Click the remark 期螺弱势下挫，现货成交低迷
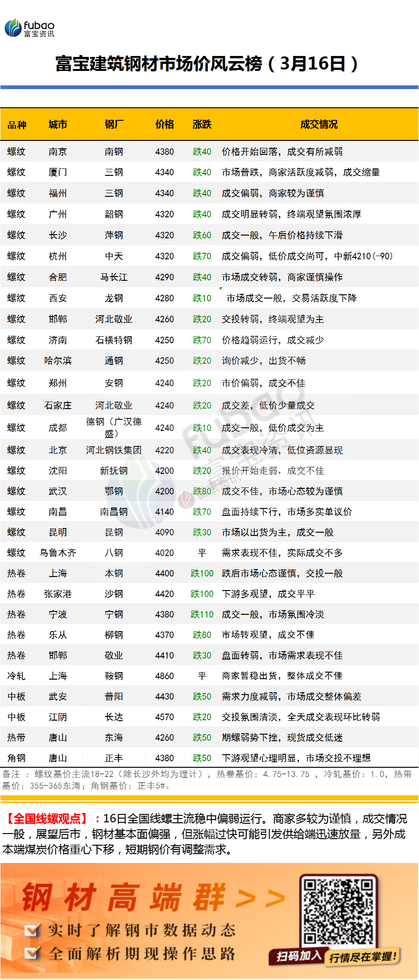 [x=282, y=737]
